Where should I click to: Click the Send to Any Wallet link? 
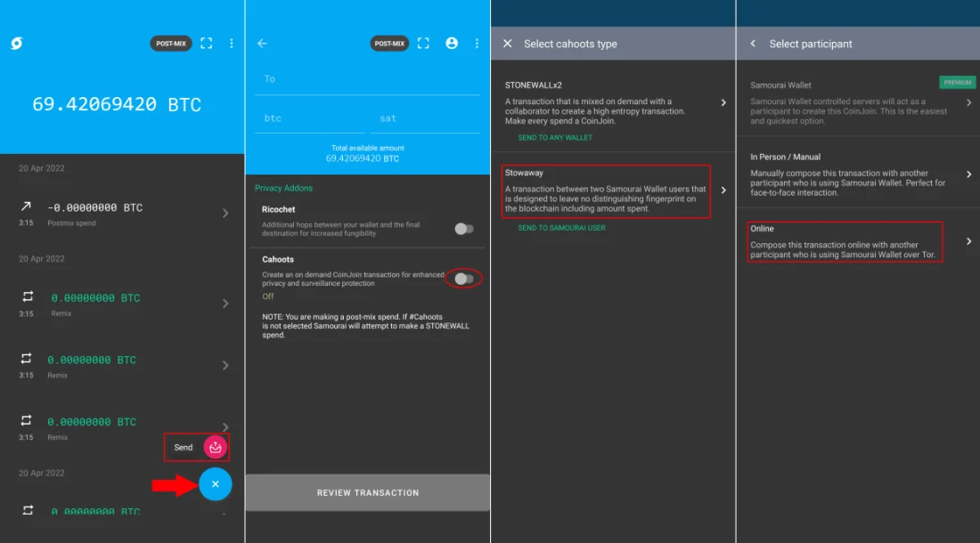click(x=555, y=138)
